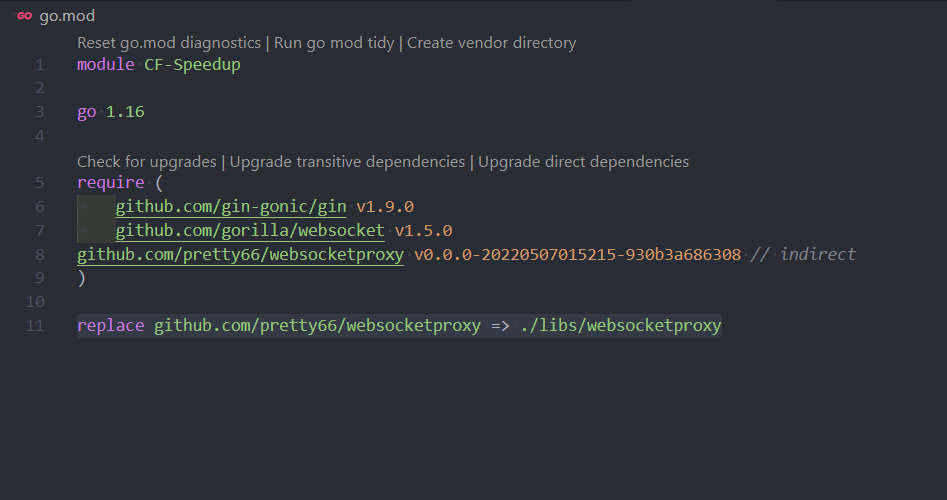Click Upgrade direct dependencies

[583, 162]
